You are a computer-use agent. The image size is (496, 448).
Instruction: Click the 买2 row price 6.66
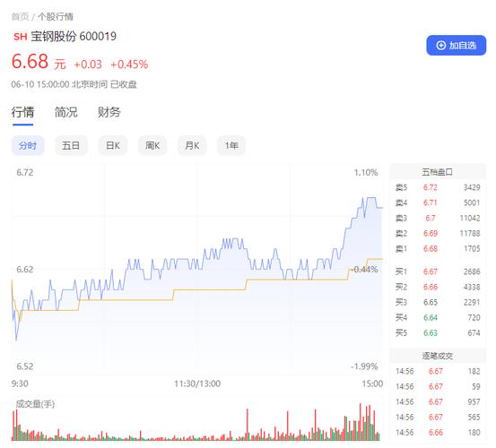click(431, 287)
